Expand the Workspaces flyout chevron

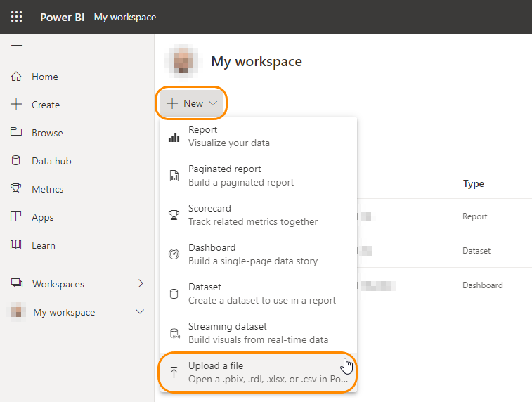[141, 284]
